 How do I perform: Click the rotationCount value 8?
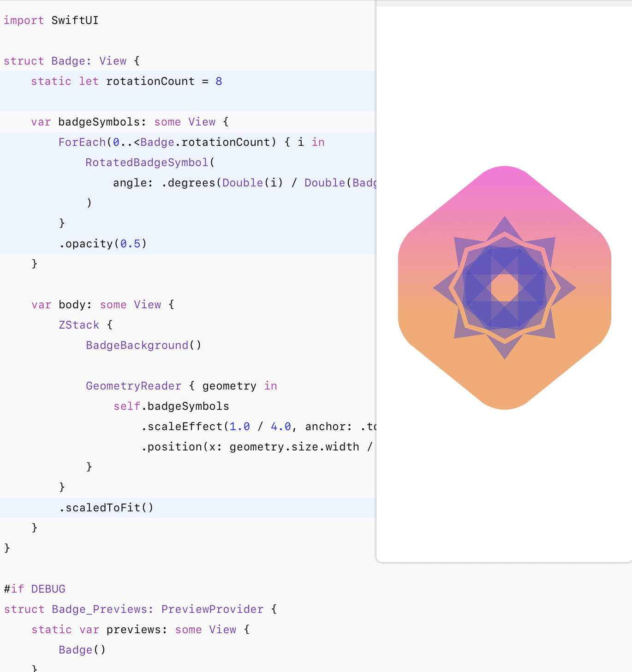(x=219, y=81)
